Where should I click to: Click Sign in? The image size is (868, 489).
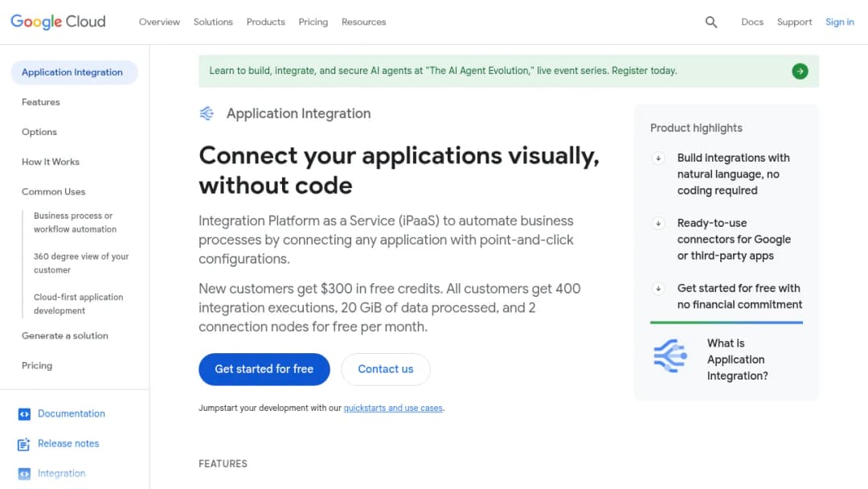click(x=840, y=23)
